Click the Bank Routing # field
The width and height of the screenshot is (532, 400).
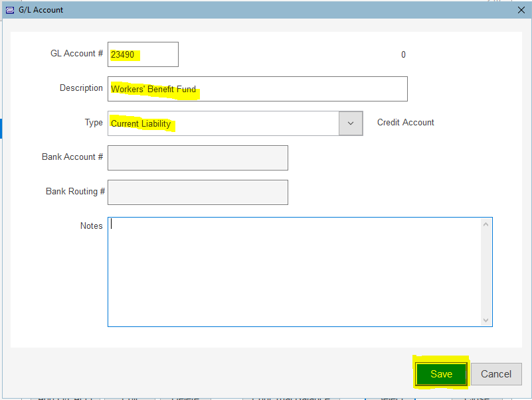click(198, 192)
